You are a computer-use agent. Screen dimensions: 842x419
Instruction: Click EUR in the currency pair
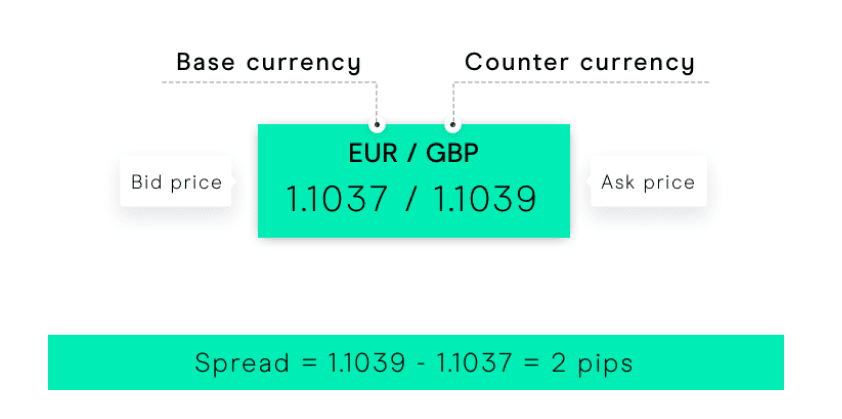[x=369, y=154]
